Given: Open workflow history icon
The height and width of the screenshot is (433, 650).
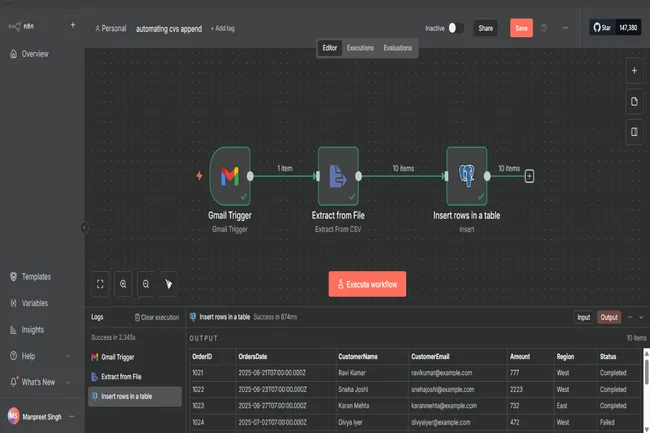Looking at the screenshot, I should point(544,28).
